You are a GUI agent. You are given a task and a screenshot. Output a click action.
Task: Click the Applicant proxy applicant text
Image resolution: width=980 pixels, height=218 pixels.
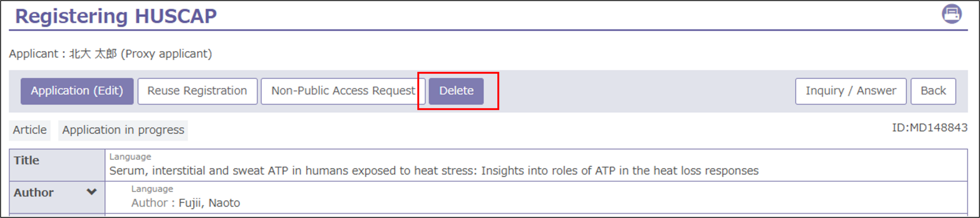click(110, 54)
